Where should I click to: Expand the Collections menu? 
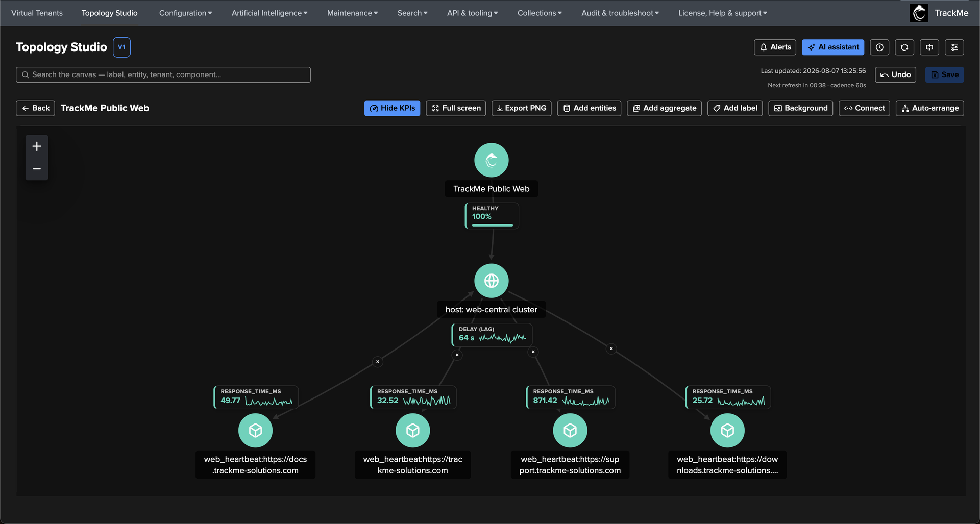[x=540, y=13]
